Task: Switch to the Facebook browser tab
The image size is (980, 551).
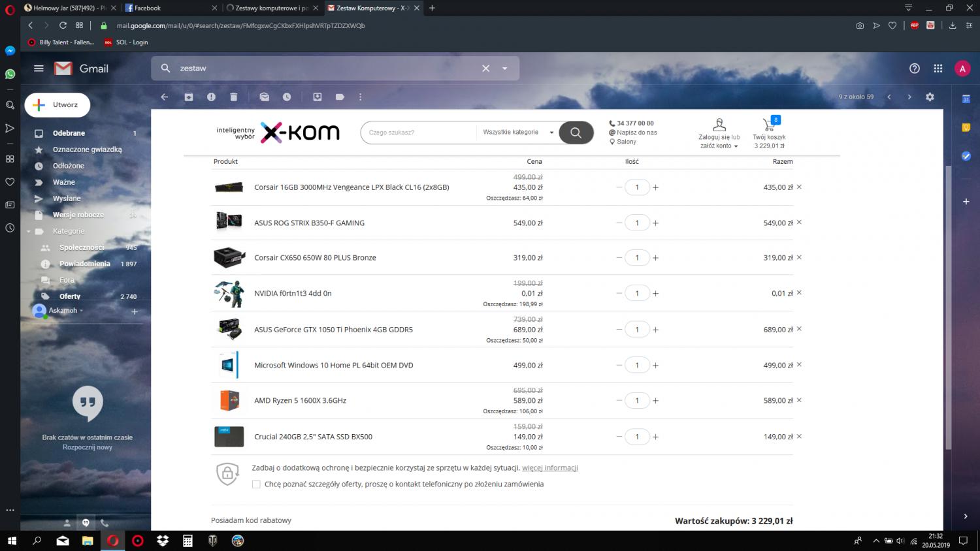Action: 169,8
